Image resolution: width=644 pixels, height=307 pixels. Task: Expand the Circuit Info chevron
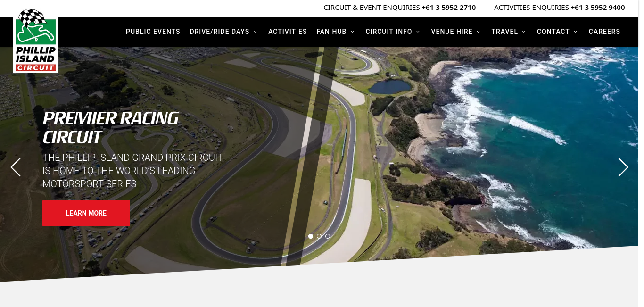418,32
